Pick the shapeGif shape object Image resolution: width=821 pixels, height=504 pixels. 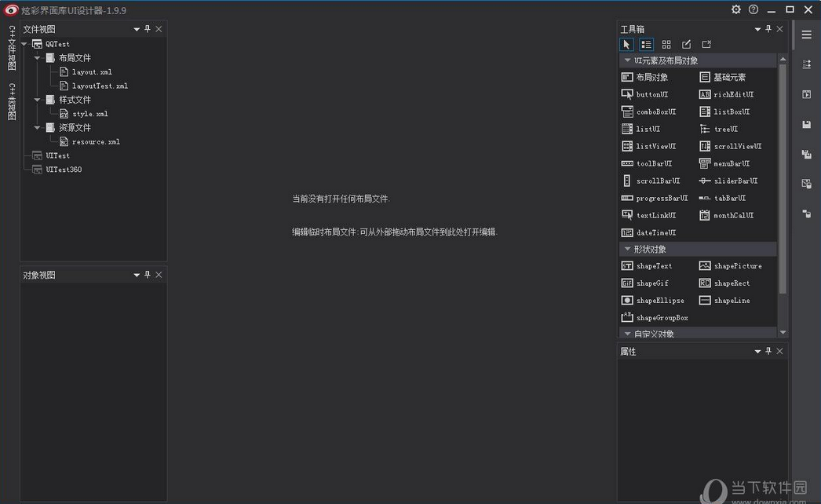tap(644, 283)
